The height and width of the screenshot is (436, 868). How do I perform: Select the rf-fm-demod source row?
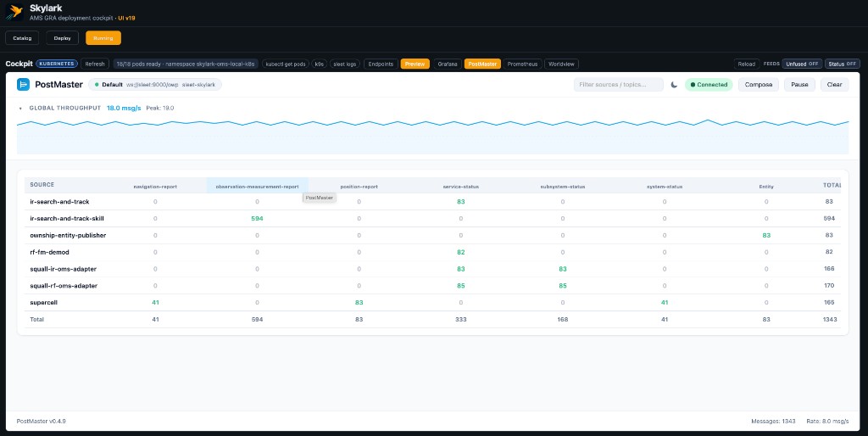(432, 252)
